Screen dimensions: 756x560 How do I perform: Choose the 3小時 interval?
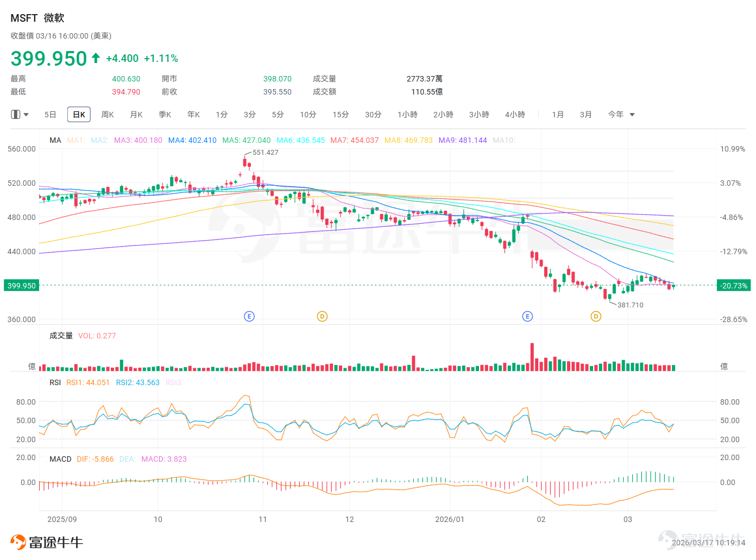[x=479, y=115]
